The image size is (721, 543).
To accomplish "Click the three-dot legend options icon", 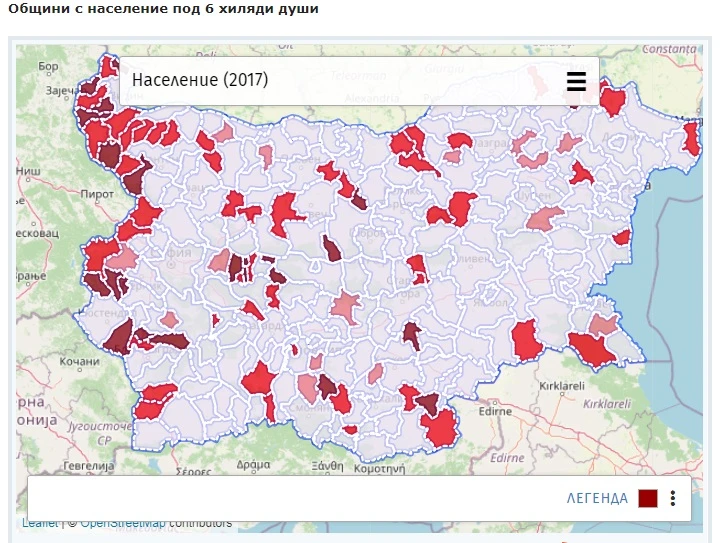I will tap(674, 498).
